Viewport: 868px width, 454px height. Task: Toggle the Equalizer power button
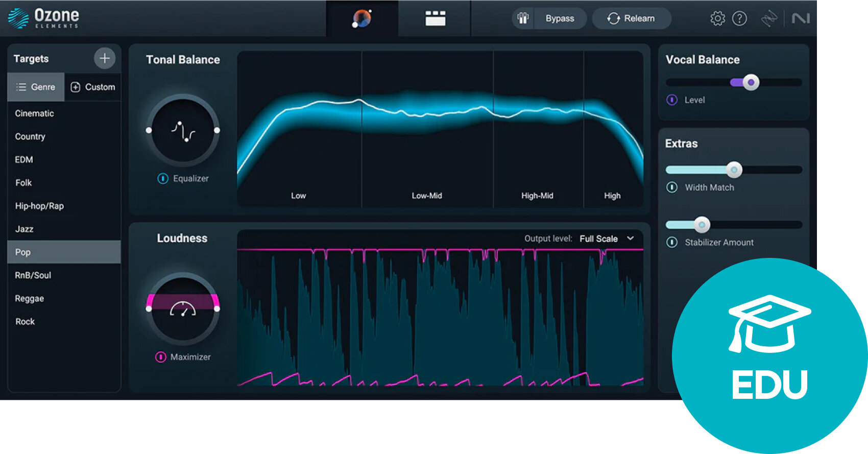(163, 178)
